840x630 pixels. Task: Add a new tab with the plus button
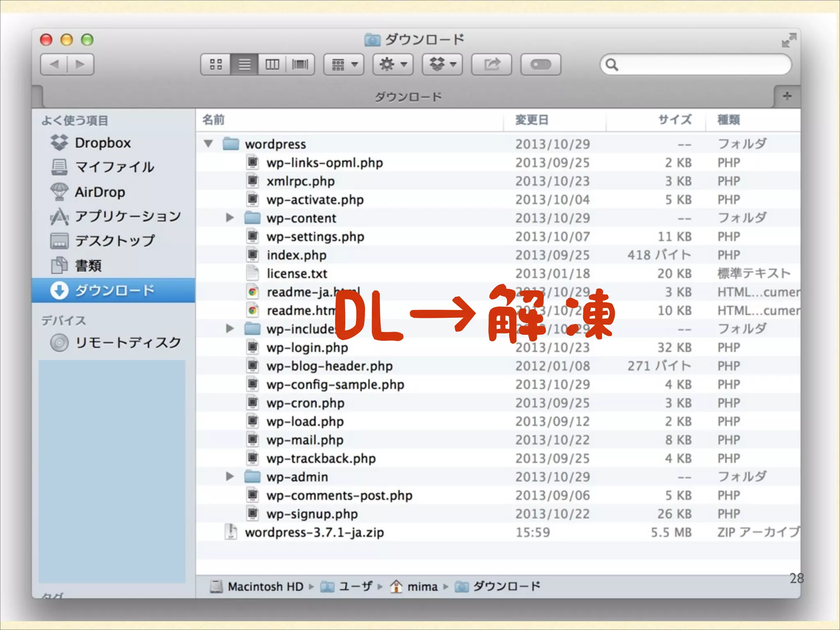coord(787,96)
